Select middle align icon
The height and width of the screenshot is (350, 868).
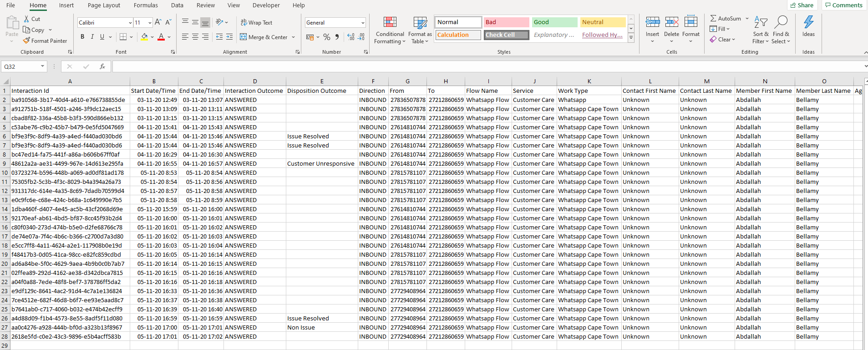pos(195,22)
